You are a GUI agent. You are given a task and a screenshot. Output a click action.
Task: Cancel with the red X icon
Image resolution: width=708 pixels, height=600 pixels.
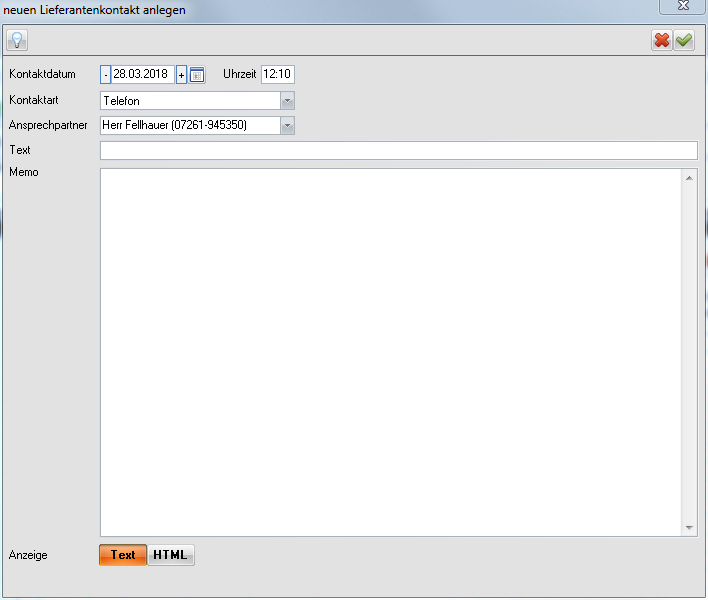(662, 40)
